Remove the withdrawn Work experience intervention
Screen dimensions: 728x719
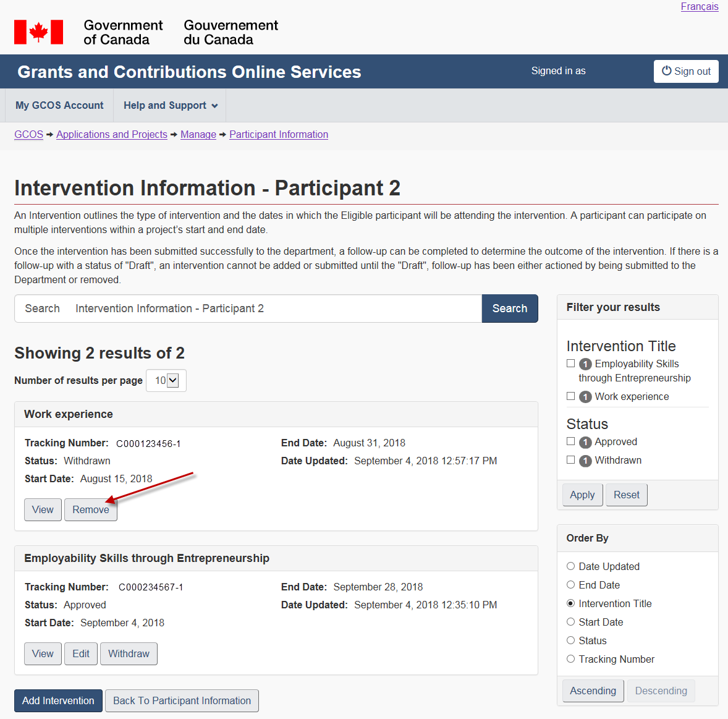91,510
